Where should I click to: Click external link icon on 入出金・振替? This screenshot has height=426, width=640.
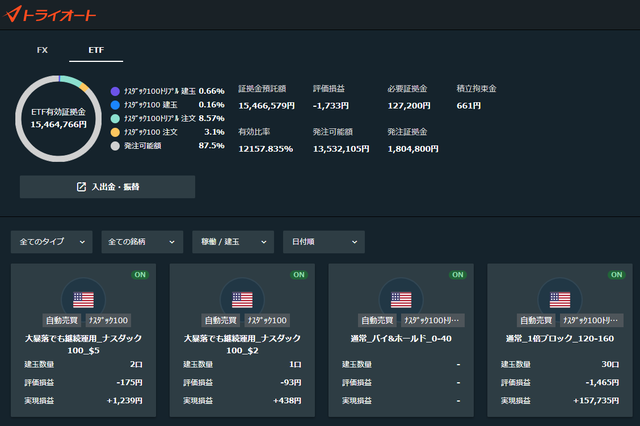click(x=81, y=187)
